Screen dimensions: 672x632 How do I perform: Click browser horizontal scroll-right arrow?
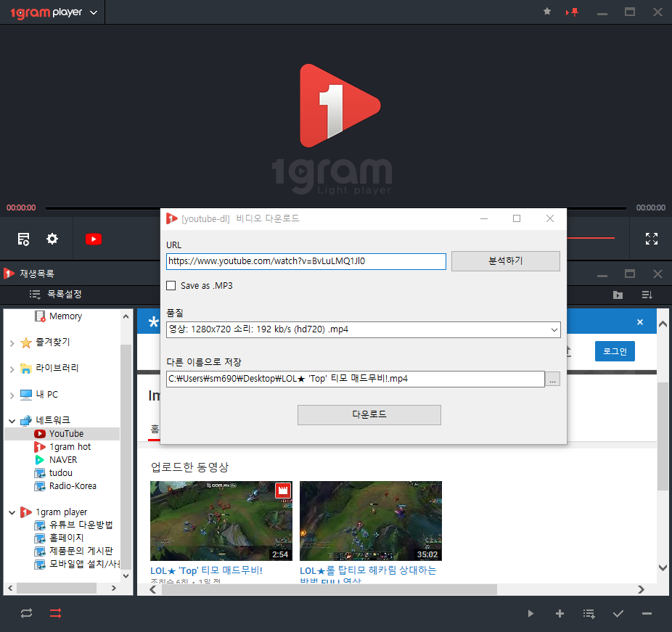pos(641,590)
